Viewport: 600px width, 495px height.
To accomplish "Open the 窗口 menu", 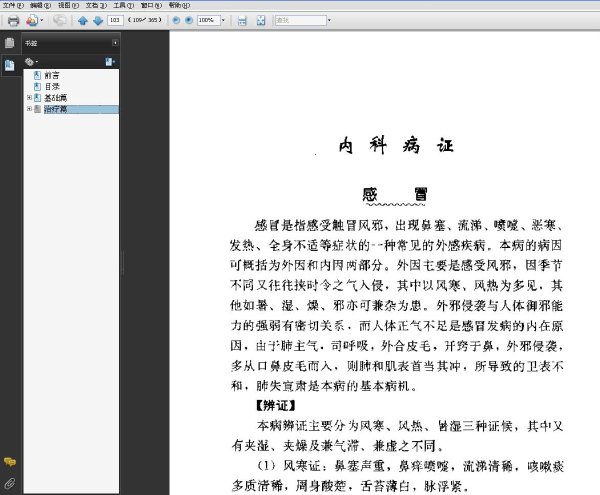I will (x=151, y=5).
